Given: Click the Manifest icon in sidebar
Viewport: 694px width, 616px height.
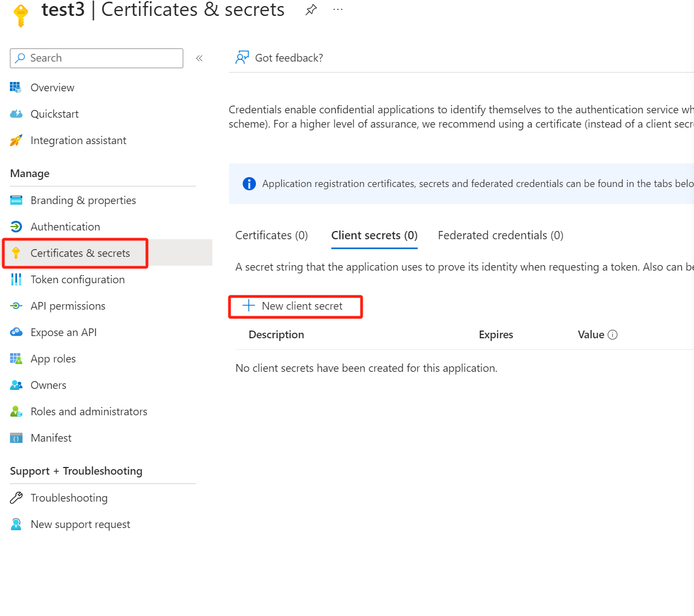Looking at the screenshot, I should (x=16, y=438).
